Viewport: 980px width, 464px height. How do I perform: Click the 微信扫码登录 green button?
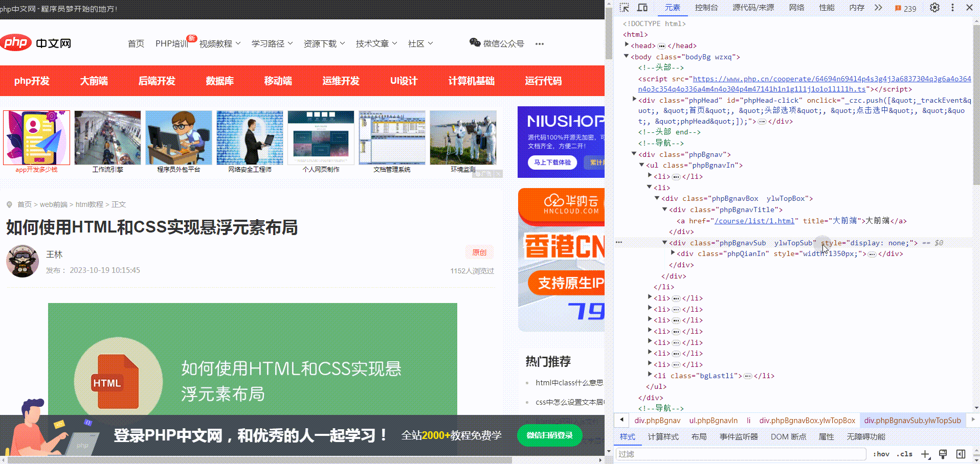pyautogui.click(x=549, y=435)
